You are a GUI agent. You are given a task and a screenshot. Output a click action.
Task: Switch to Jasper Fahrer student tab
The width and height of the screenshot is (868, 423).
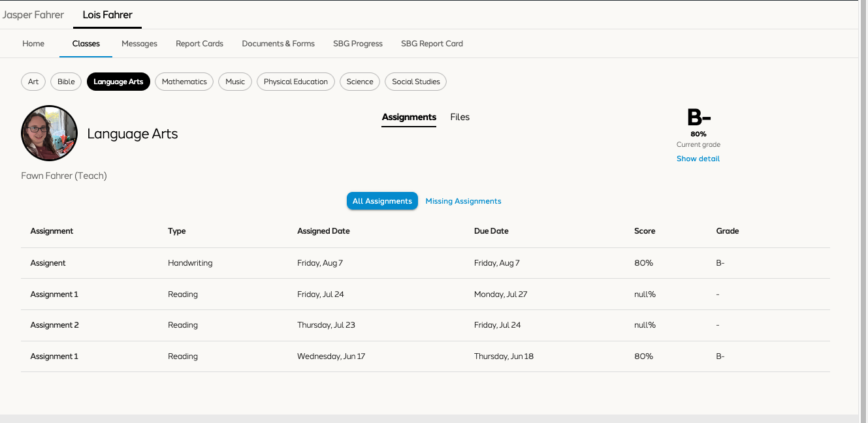[33, 14]
